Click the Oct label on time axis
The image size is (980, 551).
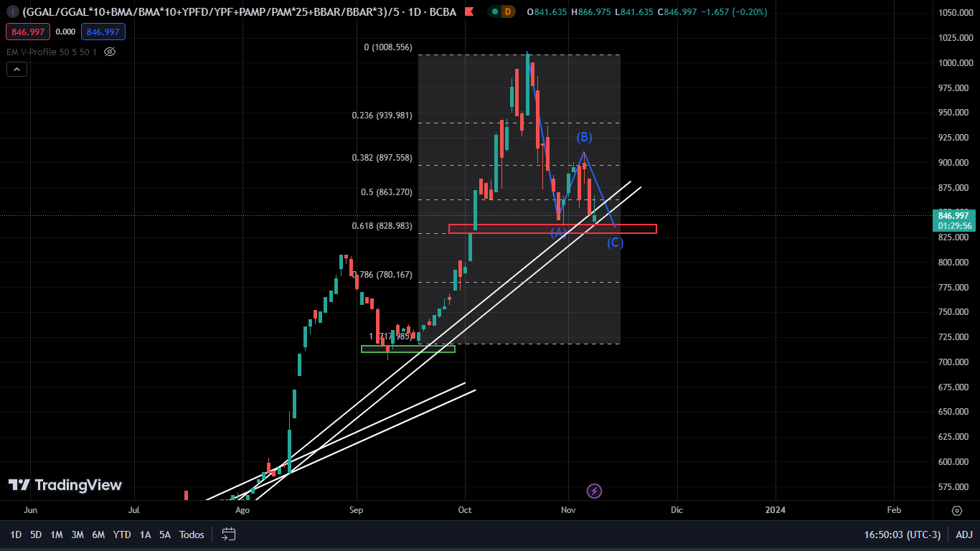[x=465, y=510]
